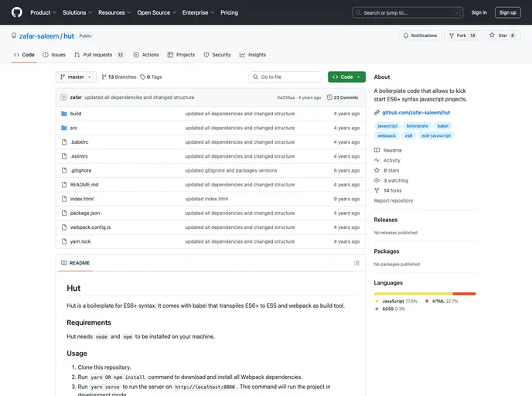Open the Pull requests tab
The width and height of the screenshot is (532, 396).
[99, 55]
